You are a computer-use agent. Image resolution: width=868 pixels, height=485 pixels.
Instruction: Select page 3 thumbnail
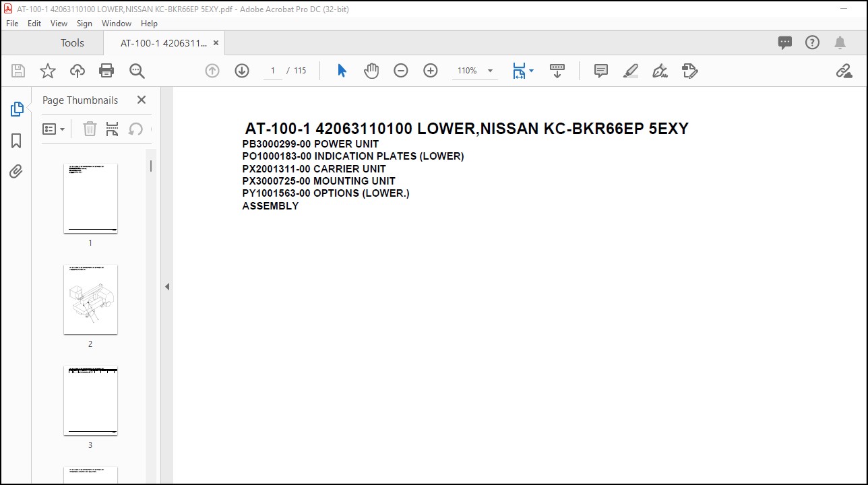coord(90,401)
